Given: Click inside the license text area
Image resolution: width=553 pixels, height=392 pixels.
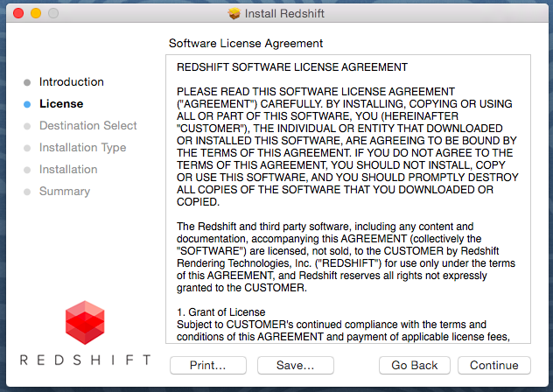Looking at the screenshot, I should tap(348, 199).
